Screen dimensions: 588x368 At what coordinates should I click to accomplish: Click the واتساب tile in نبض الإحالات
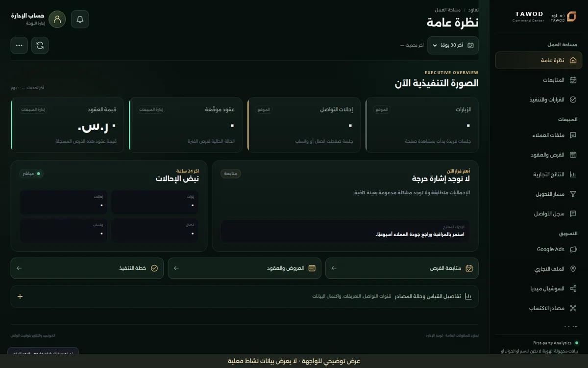(63, 230)
